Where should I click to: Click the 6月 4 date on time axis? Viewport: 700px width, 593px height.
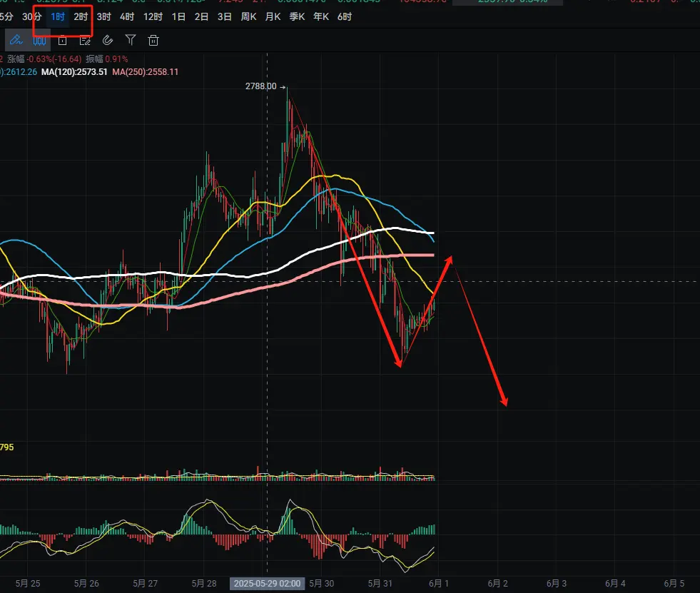click(615, 584)
